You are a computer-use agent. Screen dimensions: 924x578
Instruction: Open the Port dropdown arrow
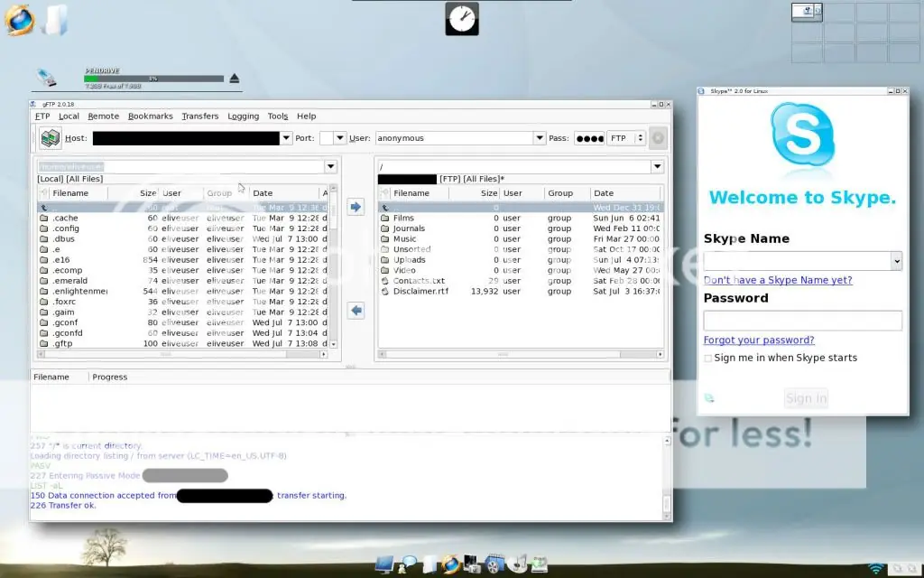click(x=339, y=138)
